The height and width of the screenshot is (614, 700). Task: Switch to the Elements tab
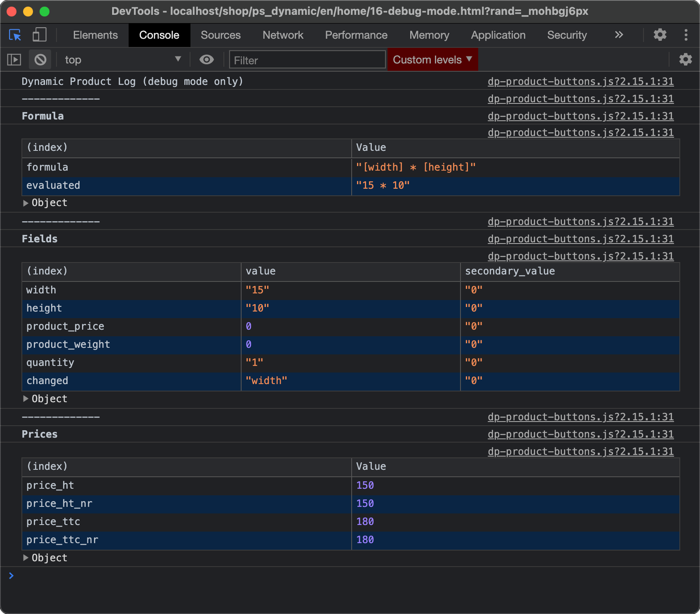pyautogui.click(x=95, y=35)
